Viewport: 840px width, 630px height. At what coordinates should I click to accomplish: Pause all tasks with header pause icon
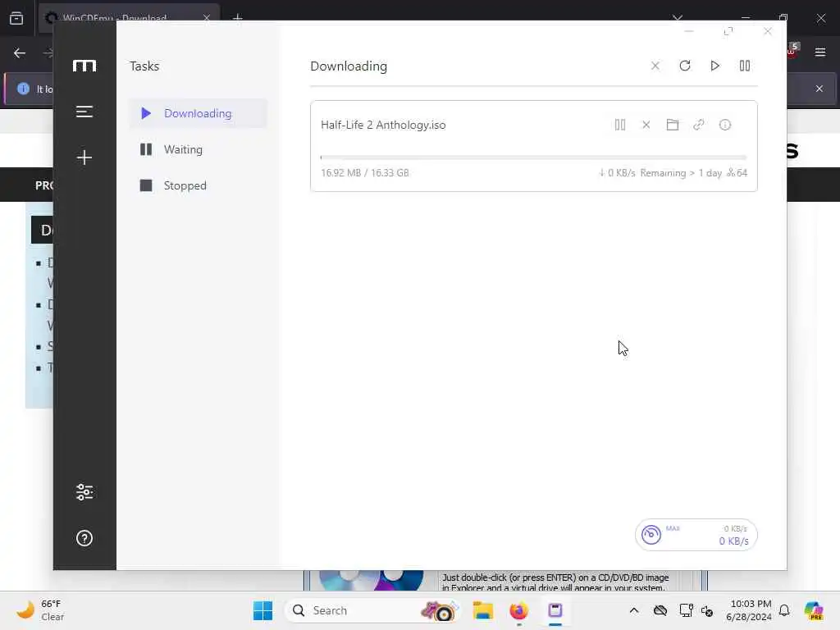(x=745, y=66)
